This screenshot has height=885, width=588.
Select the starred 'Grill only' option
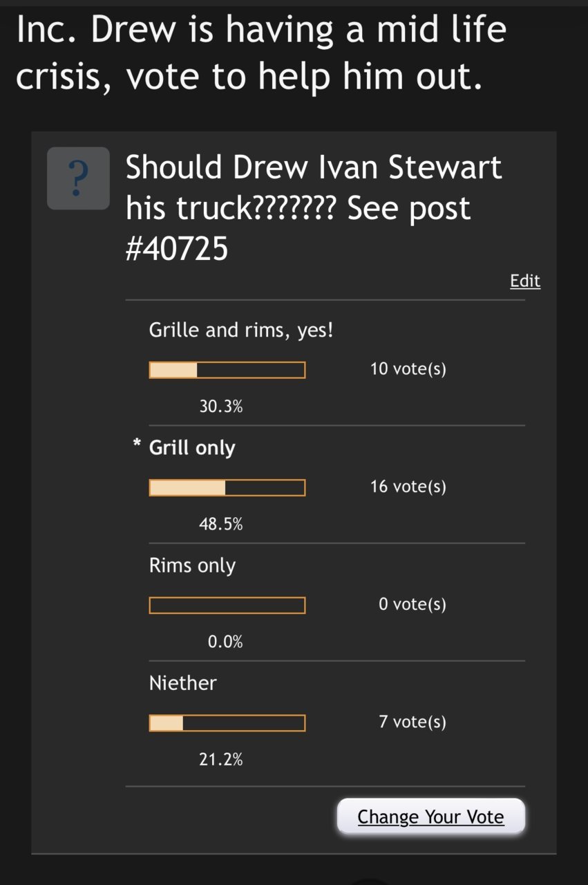pyautogui.click(x=192, y=448)
